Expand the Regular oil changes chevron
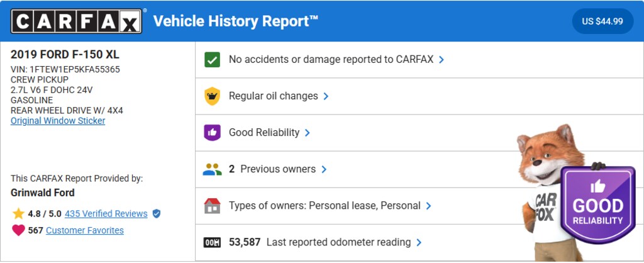 pyautogui.click(x=326, y=96)
